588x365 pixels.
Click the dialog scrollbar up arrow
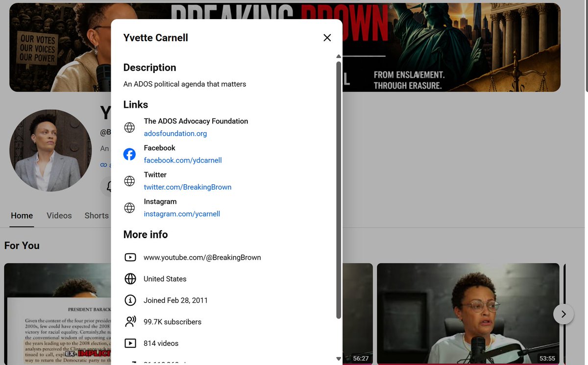tap(339, 56)
